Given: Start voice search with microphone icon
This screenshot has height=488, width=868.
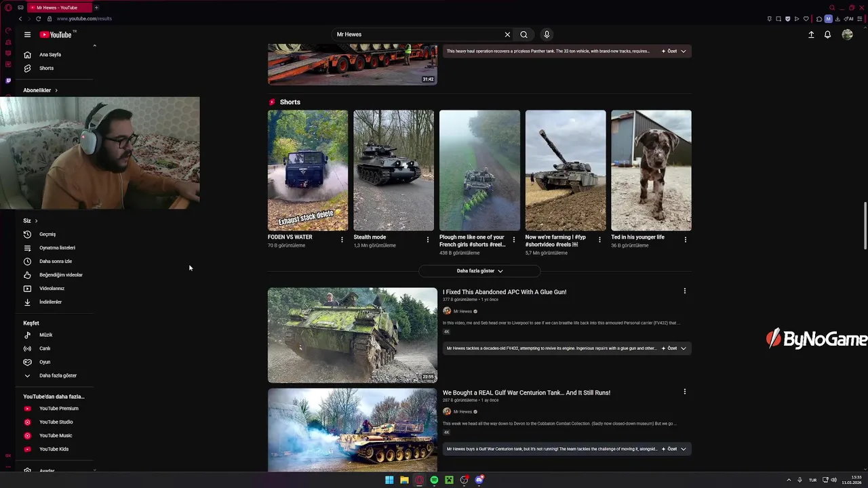Looking at the screenshot, I should [547, 35].
